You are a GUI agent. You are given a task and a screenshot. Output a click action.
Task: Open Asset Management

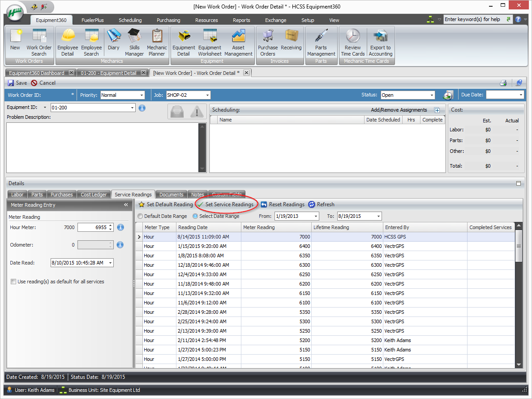tap(238, 43)
